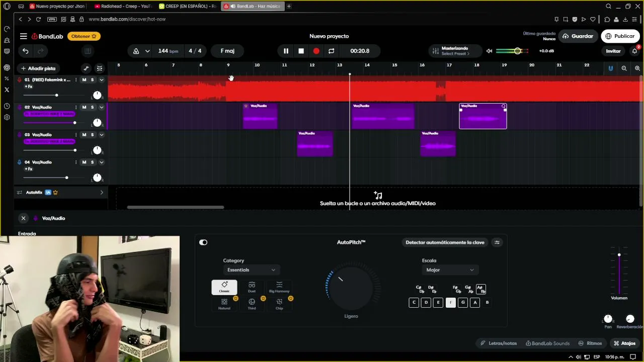Click the collapse tracks icon beside Añadir pista
The image size is (644, 362).
coord(100,68)
